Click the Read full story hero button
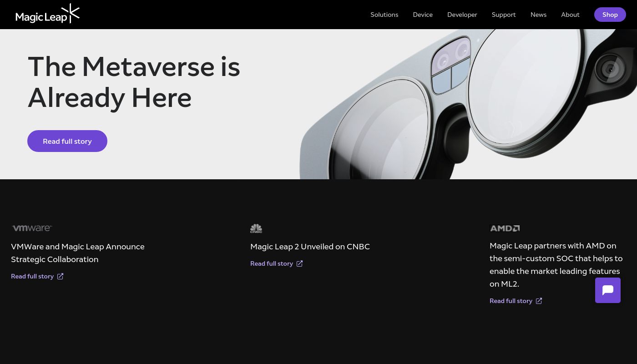The height and width of the screenshot is (364, 637). tap(67, 141)
